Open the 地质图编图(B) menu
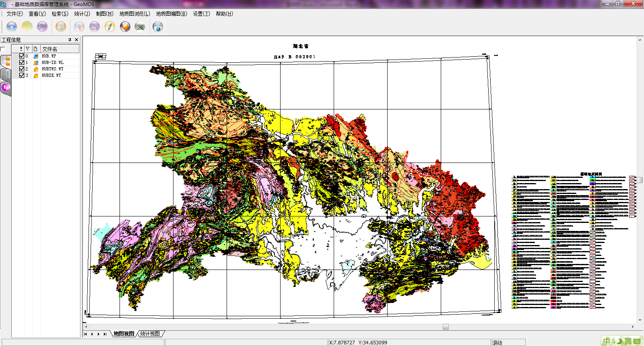The image size is (644, 346). [171, 14]
